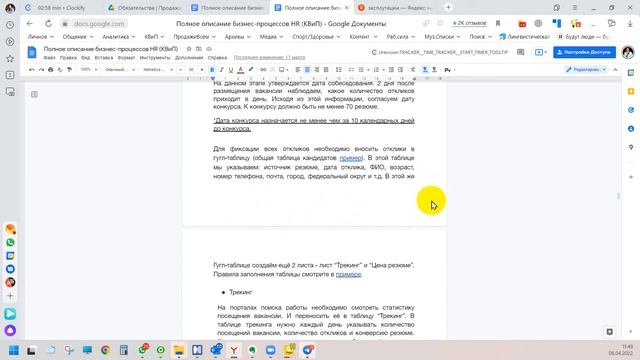The width and height of the screenshot is (640, 360).
Task: Print the document using the printer icon
Action: (51, 70)
